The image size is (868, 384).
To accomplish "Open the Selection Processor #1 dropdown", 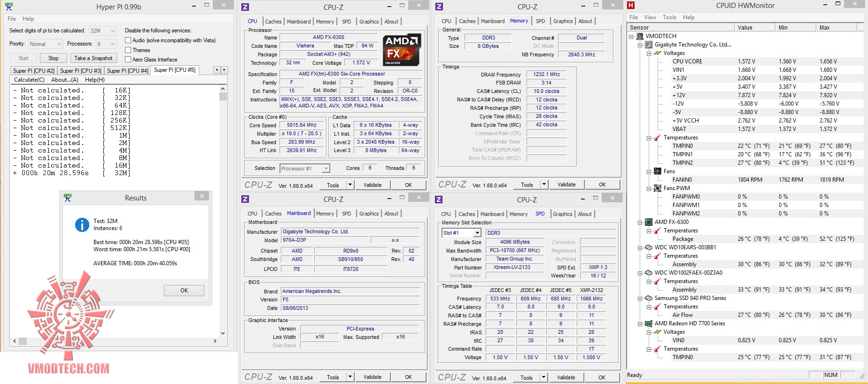I will [x=305, y=169].
